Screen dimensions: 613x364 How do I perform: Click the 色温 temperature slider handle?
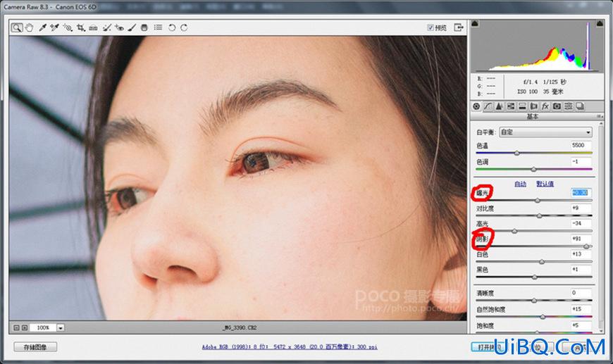(x=517, y=153)
